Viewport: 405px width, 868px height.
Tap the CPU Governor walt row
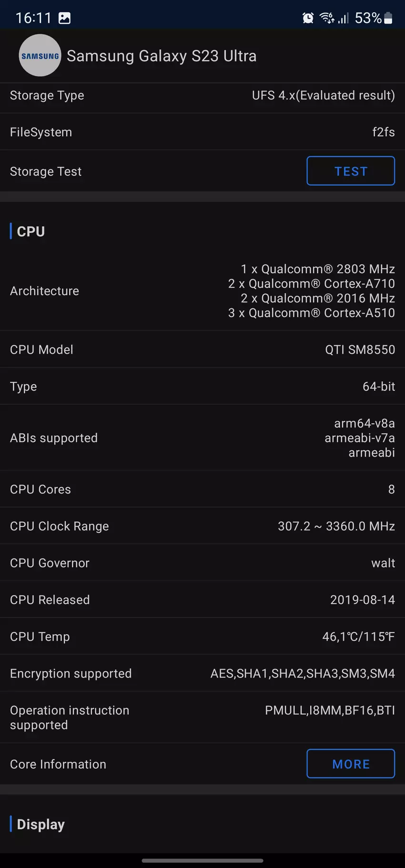pyautogui.click(x=202, y=563)
